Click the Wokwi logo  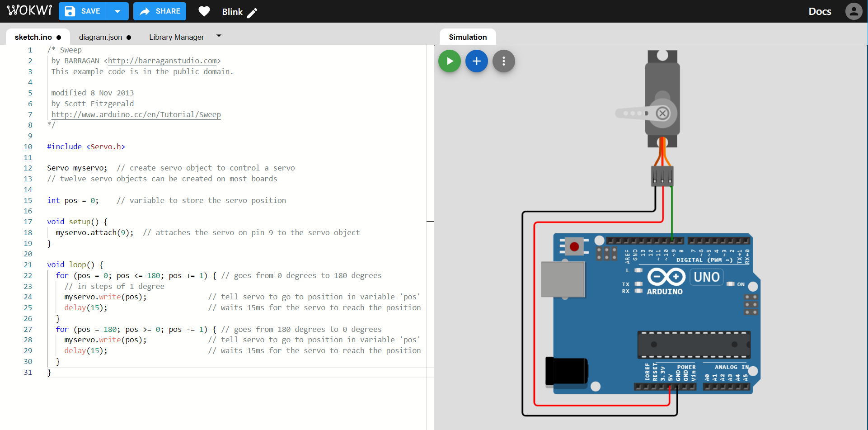click(29, 10)
